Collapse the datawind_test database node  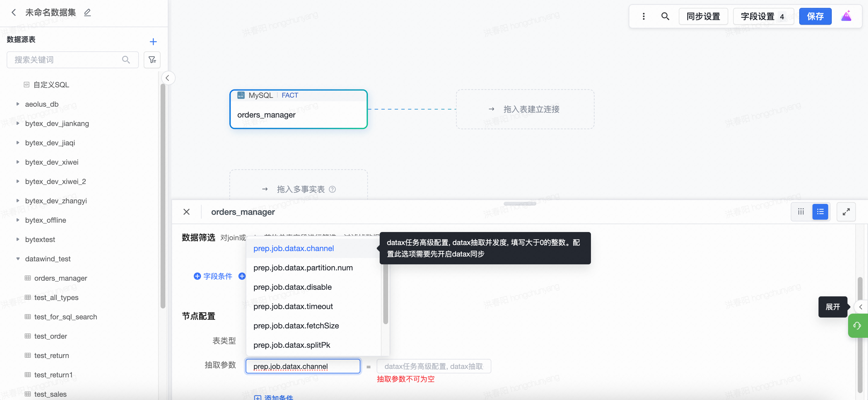click(18, 259)
